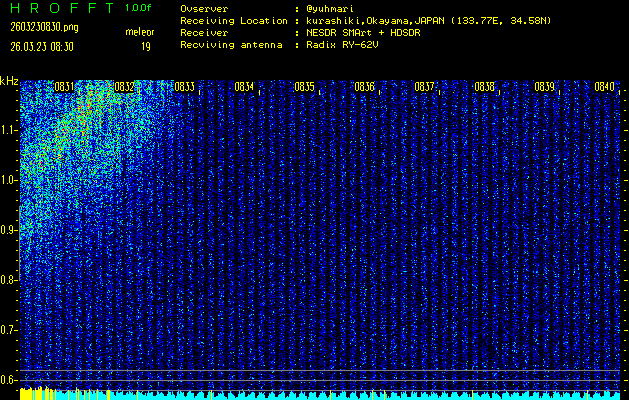Select the 1.0 frequency axis label

(9, 180)
